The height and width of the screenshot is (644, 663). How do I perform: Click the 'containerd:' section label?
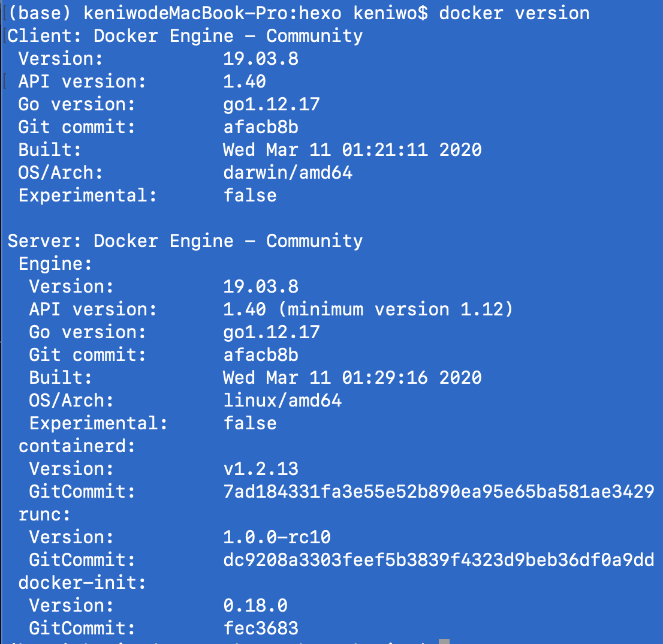point(77,446)
